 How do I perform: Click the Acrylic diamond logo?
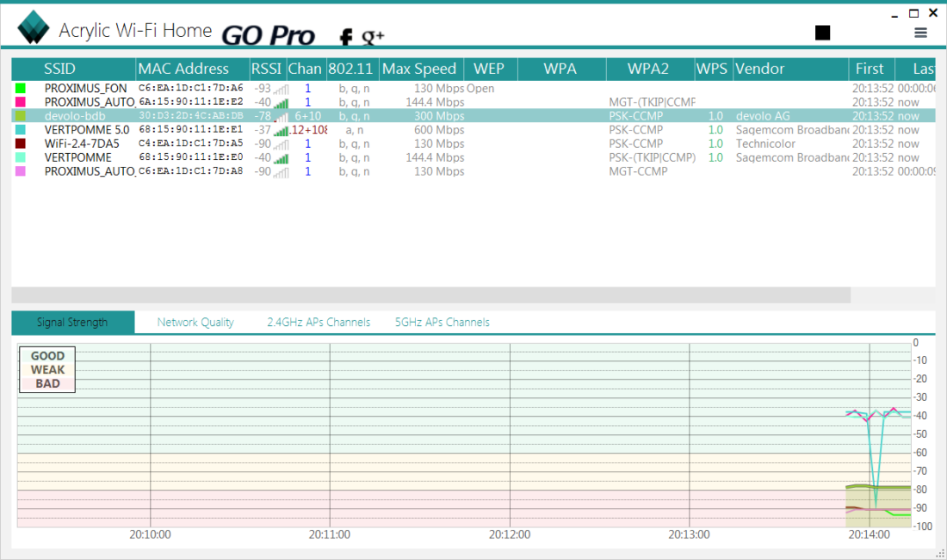(34, 28)
